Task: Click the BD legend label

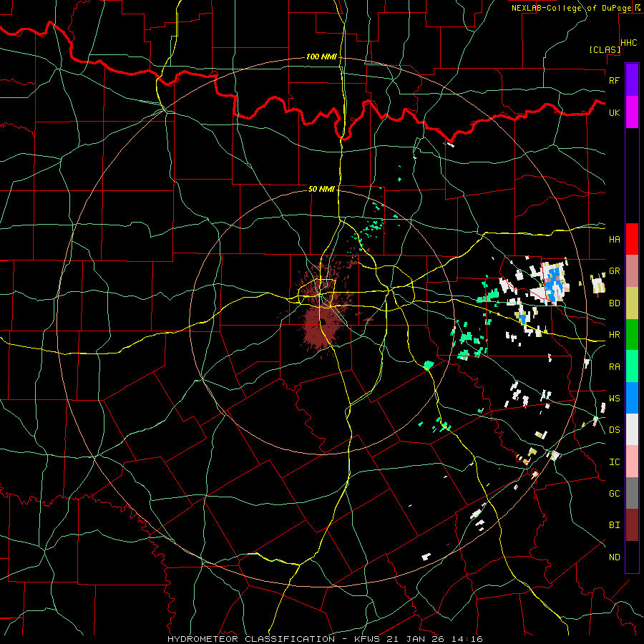Action: pos(615,303)
